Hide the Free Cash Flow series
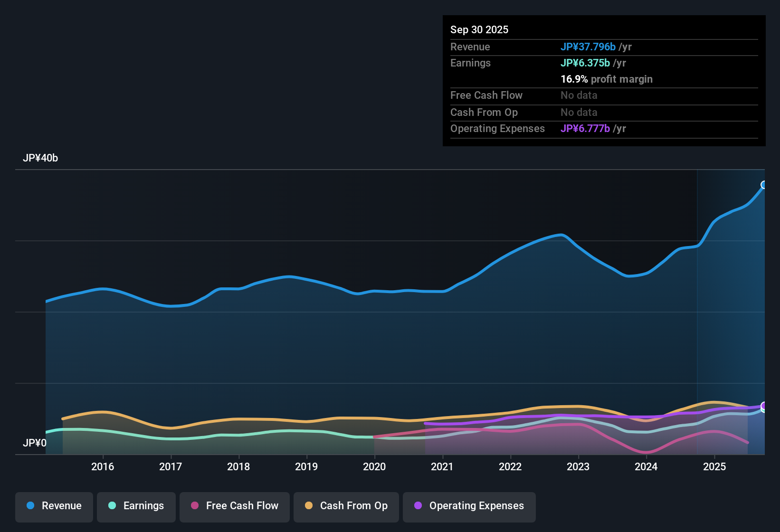The width and height of the screenshot is (780, 532). coord(234,506)
